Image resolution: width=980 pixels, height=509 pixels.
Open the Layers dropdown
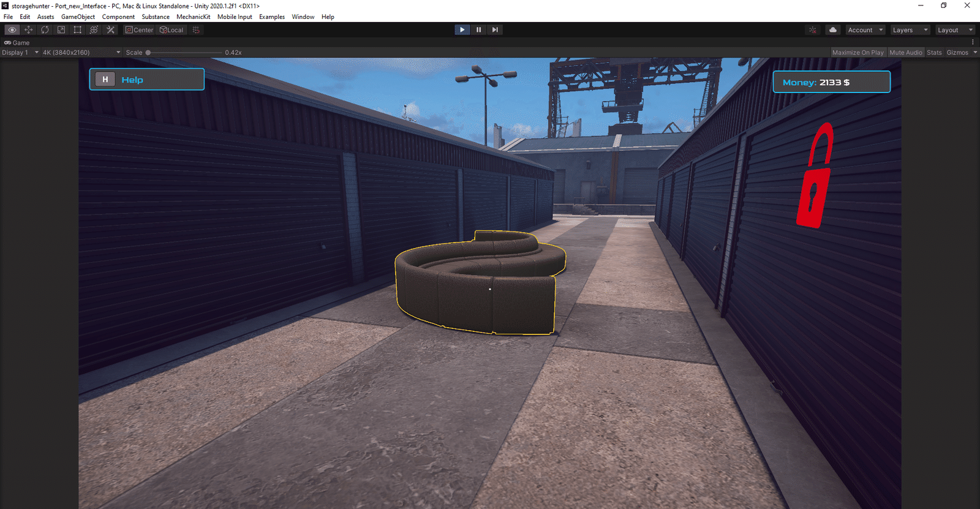(x=910, y=29)
